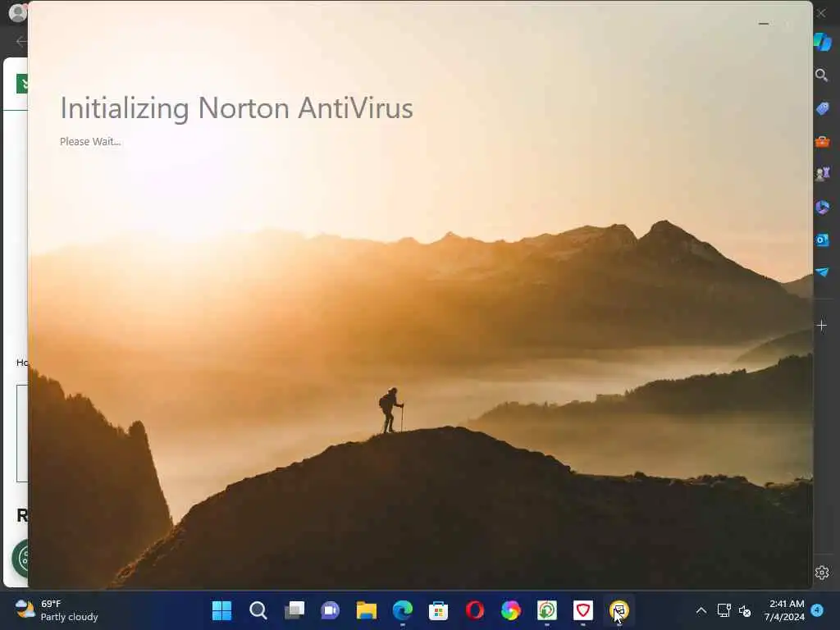Open the colorful swirl app on taskbar
The image size is (840, 630).
click(510, 610)
